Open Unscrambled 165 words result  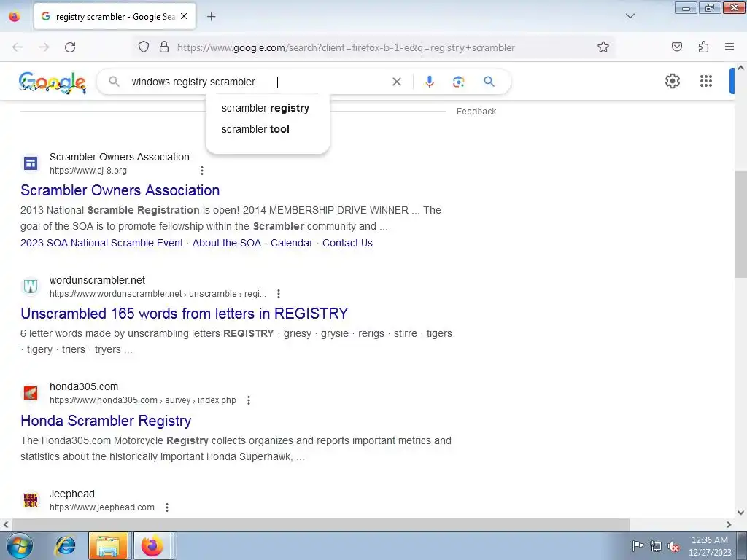(185, 314)
